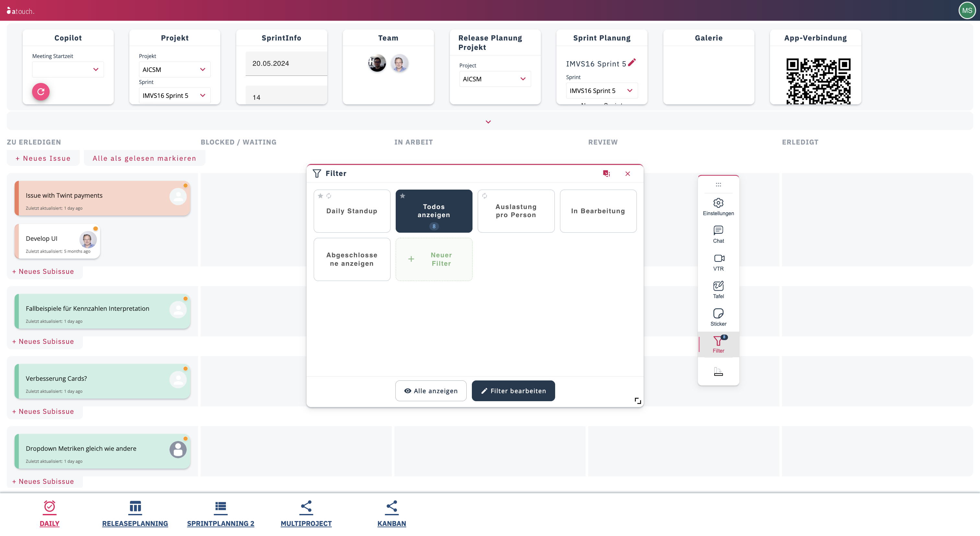
Task: Activate the Abgeschlossene anzeigen filter
Action: click(x=352, y=260)
